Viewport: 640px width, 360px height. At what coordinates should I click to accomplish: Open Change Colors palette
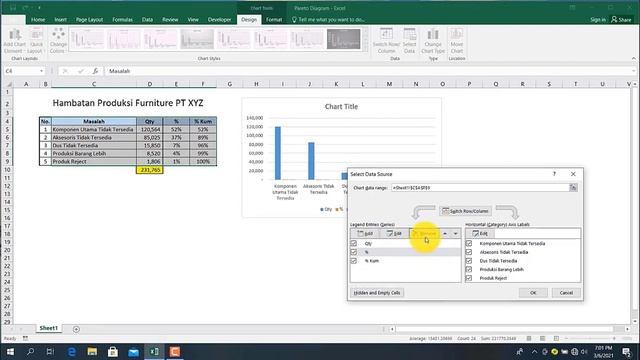[x=58, y=40]
